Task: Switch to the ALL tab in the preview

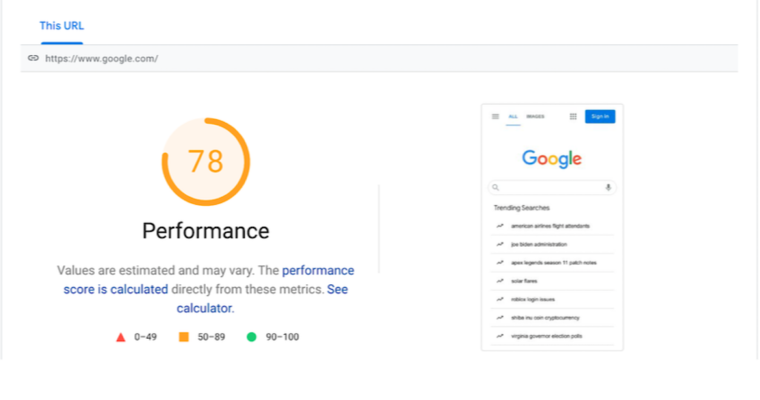Action: 513,116
